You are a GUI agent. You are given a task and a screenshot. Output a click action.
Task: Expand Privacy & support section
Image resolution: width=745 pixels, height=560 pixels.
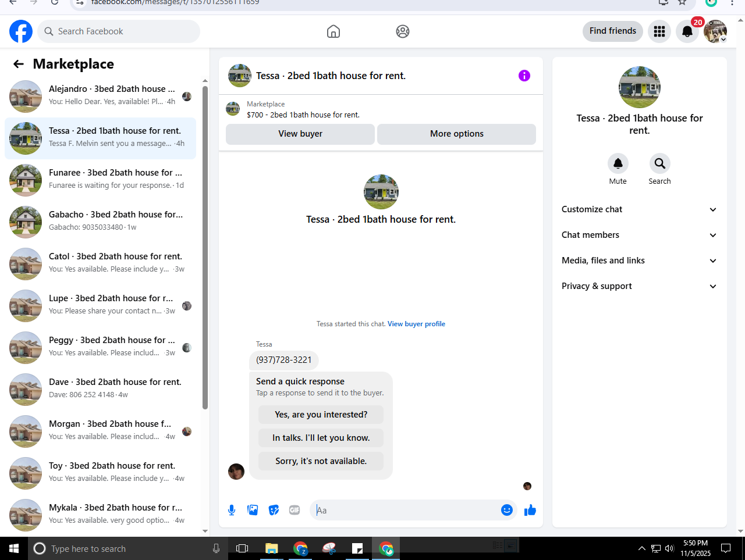pyautogui.click(x=639, y=286)
